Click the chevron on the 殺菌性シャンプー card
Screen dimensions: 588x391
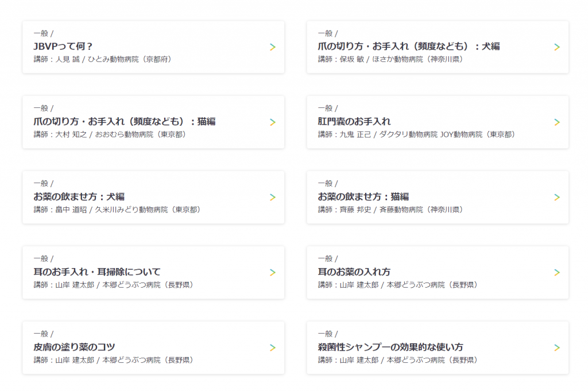(557, 348)
